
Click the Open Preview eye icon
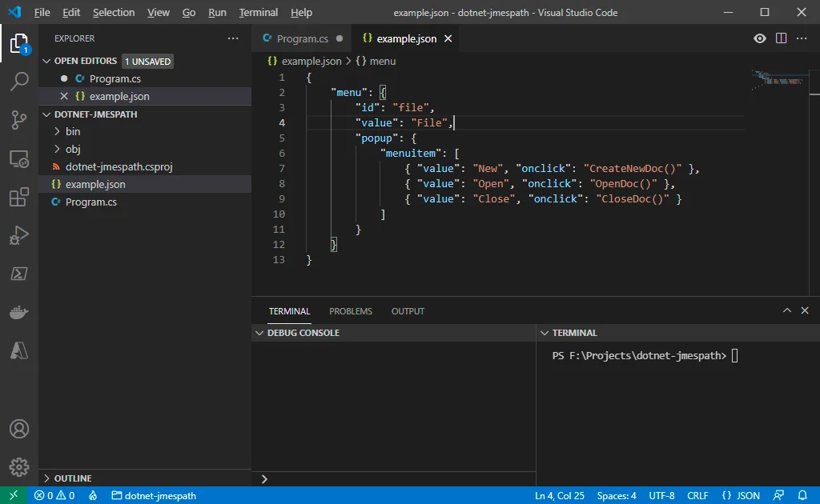tap(760, 38)
